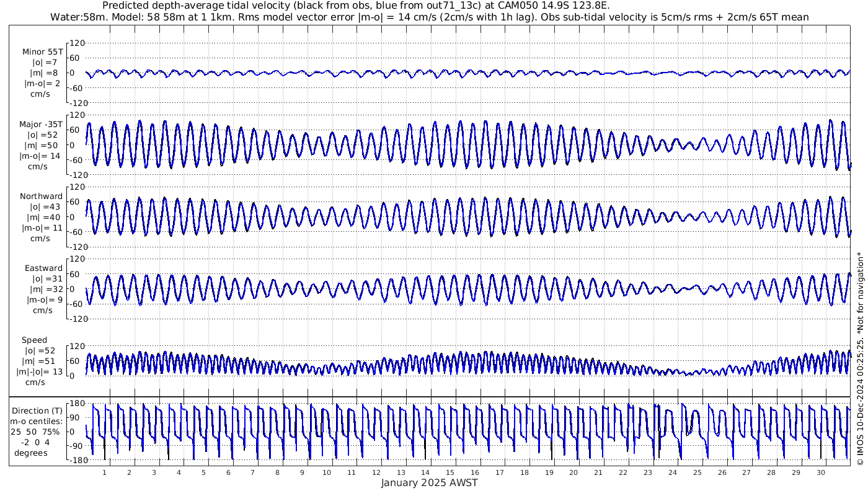Click the '-2 0 4' centile values
Image resolution: width=868 pixels, height=496 pixels.
tap(36, 442)
